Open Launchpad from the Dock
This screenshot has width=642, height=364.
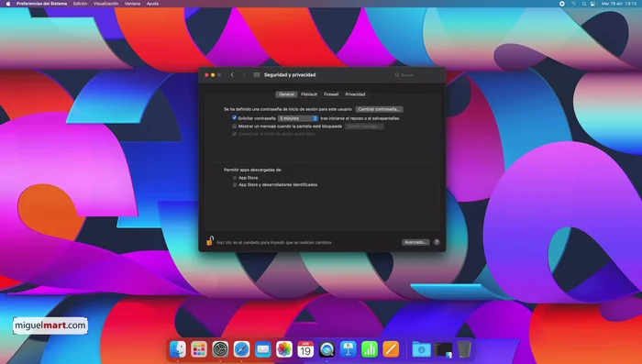pos(199,349)
